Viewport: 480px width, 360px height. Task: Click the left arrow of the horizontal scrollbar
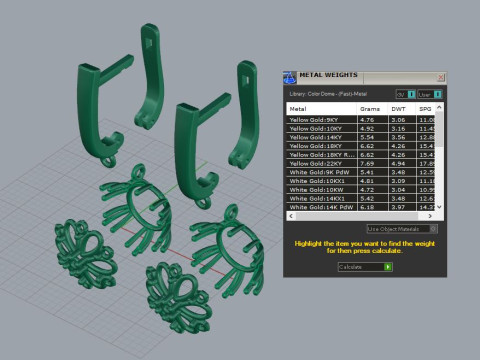click(x=291, y=216)
